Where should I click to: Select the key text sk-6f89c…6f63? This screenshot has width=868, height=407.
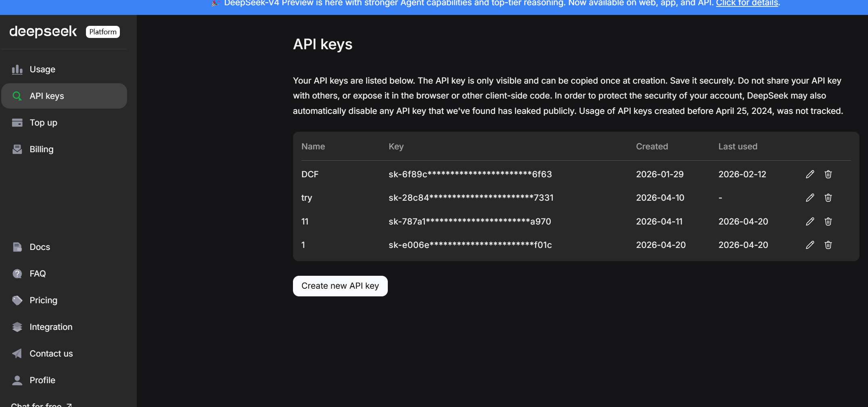point(470,174)
